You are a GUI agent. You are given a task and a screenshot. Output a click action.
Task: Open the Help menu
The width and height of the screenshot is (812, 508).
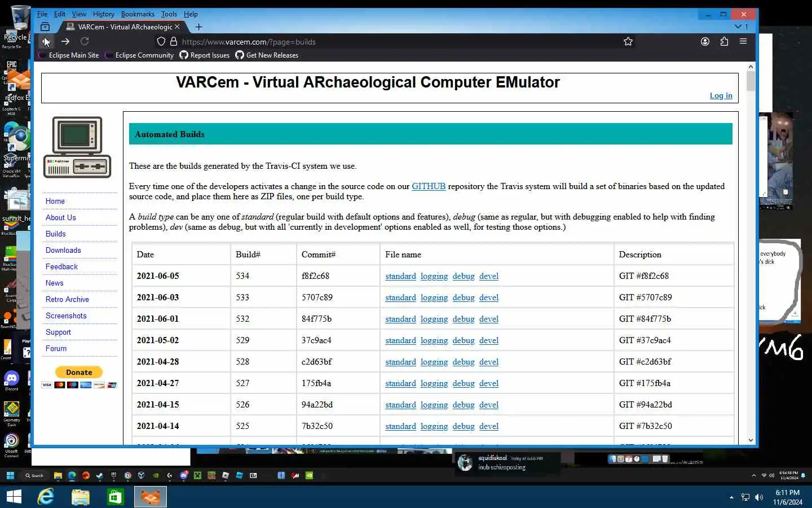pyautogui.click(x=191, y=14)
